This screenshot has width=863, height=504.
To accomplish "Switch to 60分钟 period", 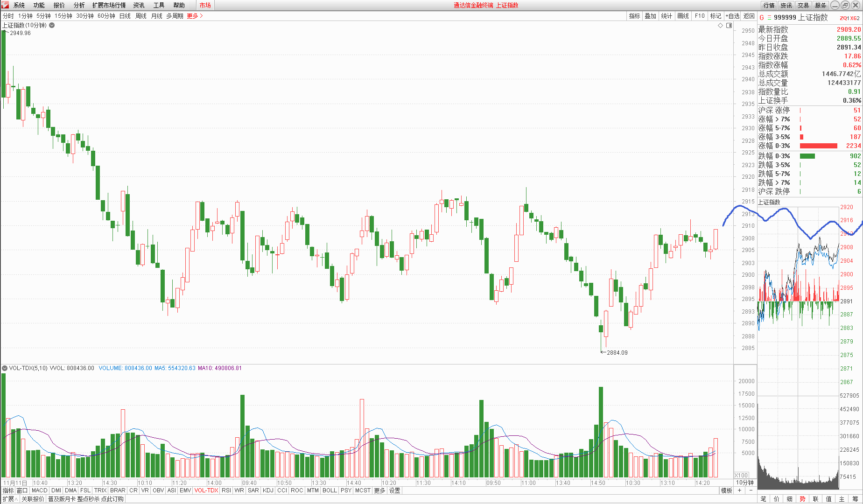I will [x=106, y=16].
